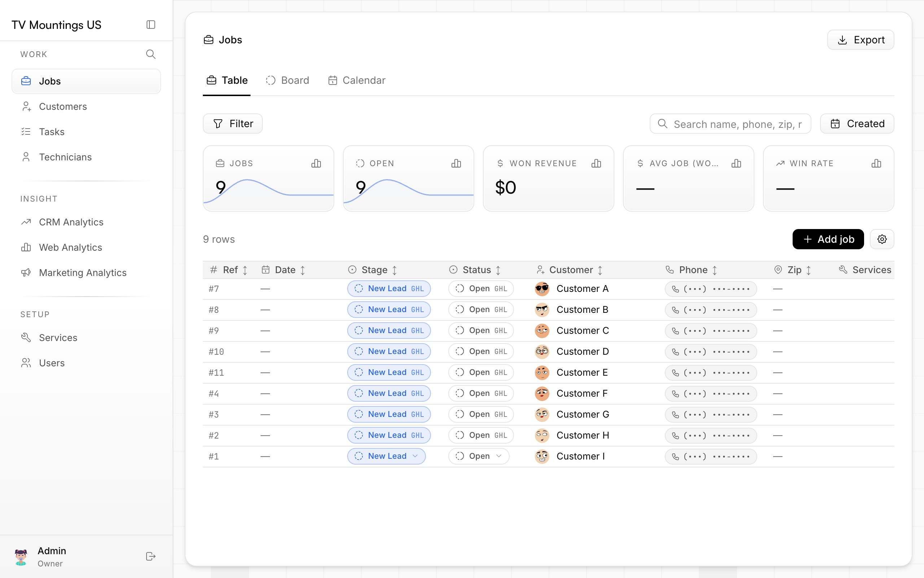Viewport: 924px width, 578px height.
Task: Open Technicians in the sidebar
Action: 86,157
